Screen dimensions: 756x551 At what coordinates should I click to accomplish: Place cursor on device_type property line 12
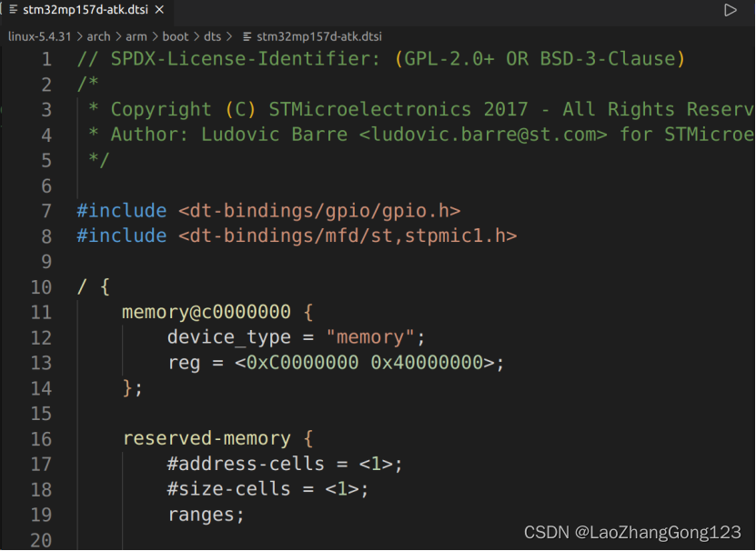[227, 336]
